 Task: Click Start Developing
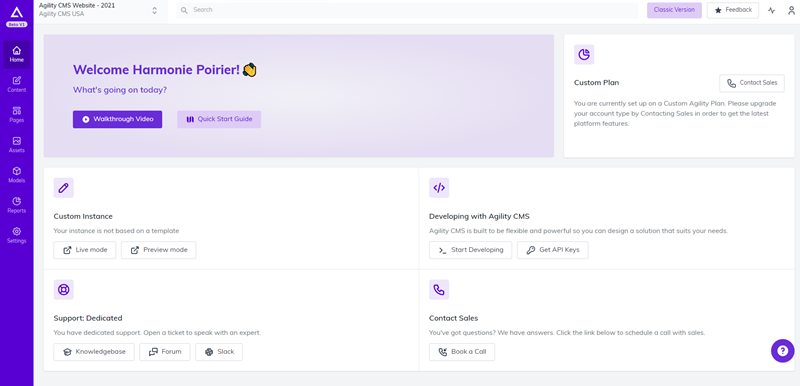tap(470, 250)
